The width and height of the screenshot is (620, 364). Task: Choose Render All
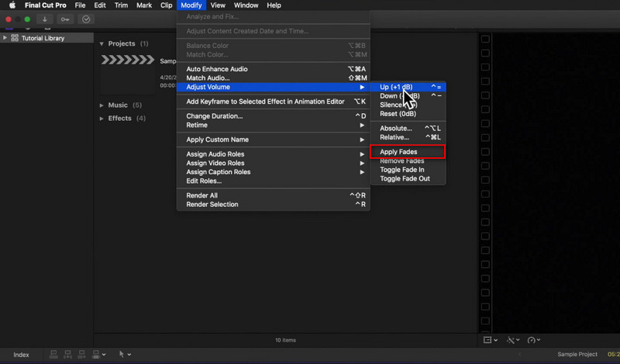(274, 195)
